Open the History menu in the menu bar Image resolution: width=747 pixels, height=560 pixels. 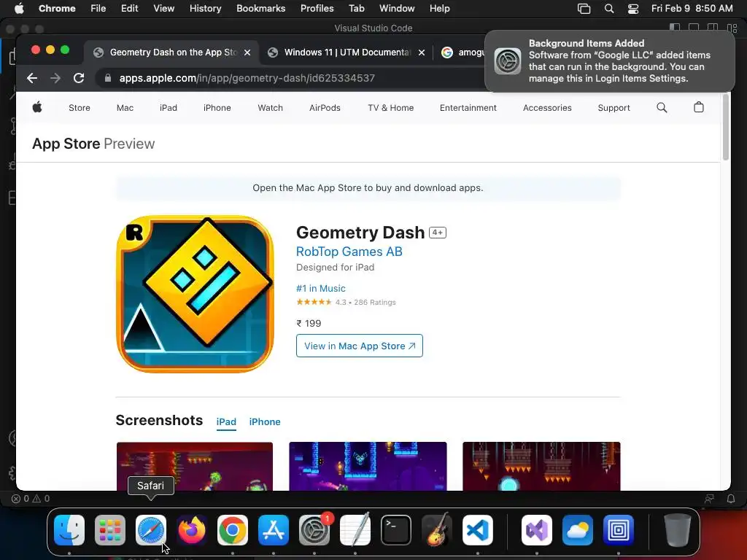click(x=205, y=8)
